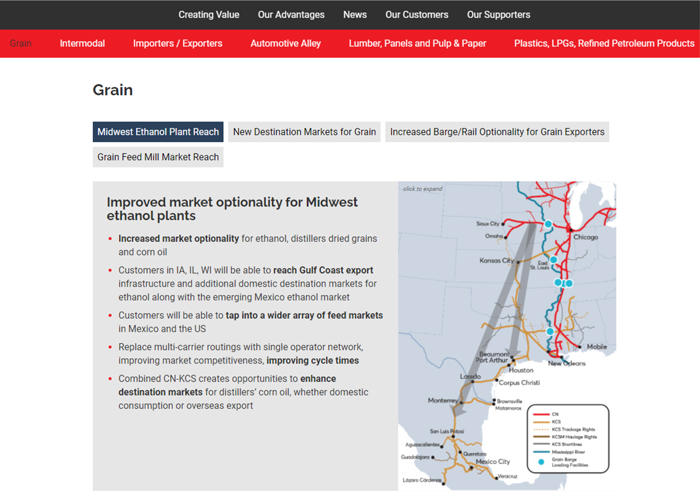Go to the News section
The image size is (700, 491).
[x=355, y=15]
